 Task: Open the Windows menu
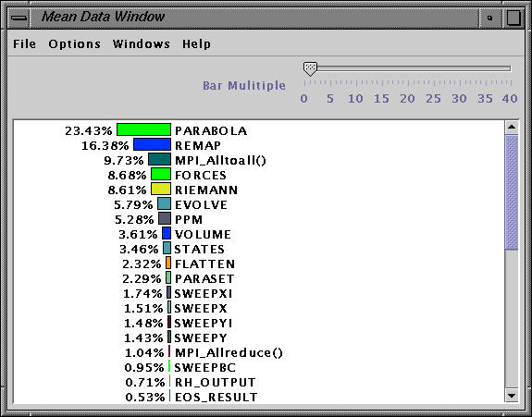pos(142,44)
